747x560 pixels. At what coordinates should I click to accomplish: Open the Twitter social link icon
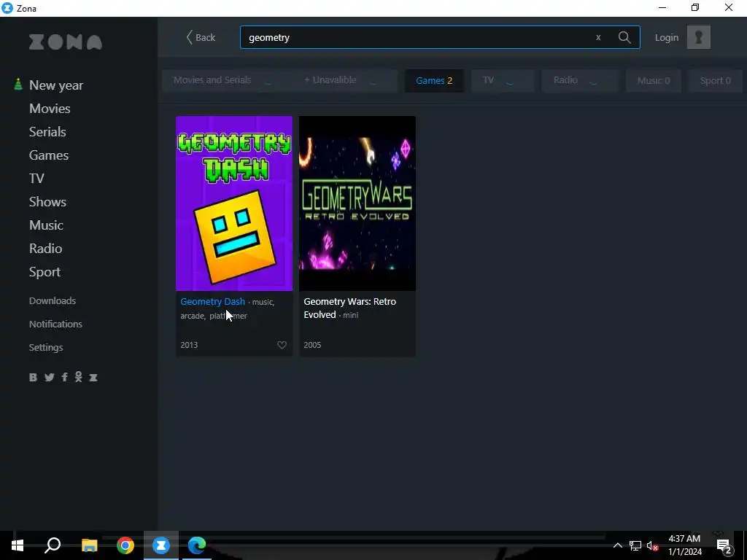[49, 377]
